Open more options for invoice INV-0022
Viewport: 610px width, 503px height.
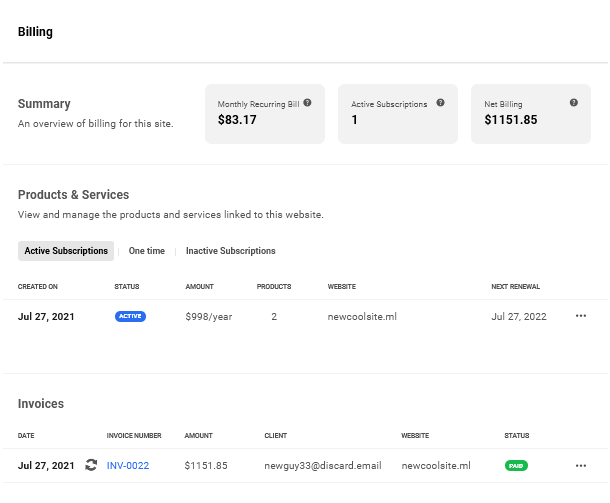click(581, 466)
